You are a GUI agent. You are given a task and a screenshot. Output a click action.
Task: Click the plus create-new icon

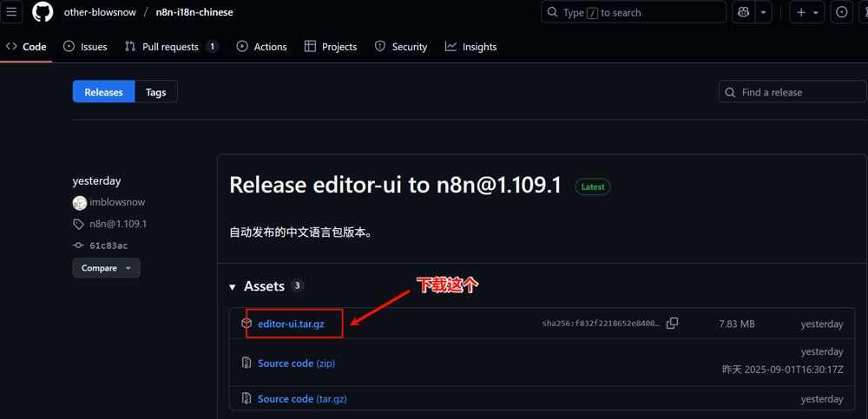801,12
